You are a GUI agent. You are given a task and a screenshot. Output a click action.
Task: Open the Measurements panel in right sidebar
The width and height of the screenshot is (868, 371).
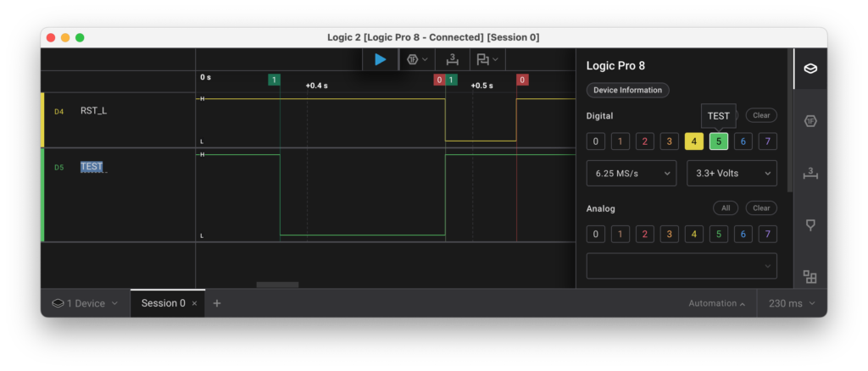tap(810, 174)
